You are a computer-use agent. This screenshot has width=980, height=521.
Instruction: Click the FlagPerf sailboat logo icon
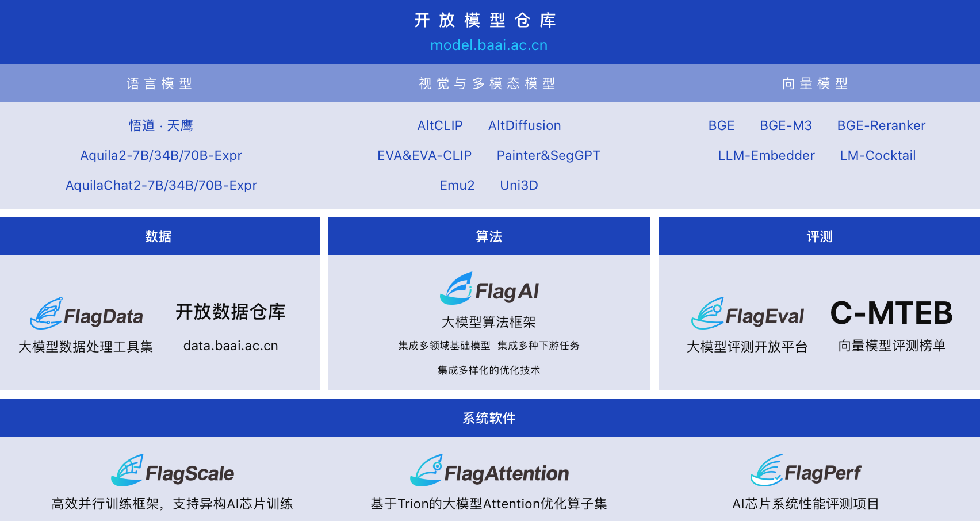(767, 470)
